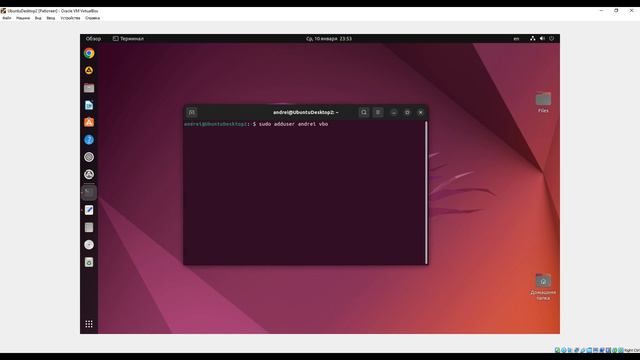Open the Устройства menu in VirtualBox
Image resolution: width=640 pixels, height=360 pixels.
70,18
